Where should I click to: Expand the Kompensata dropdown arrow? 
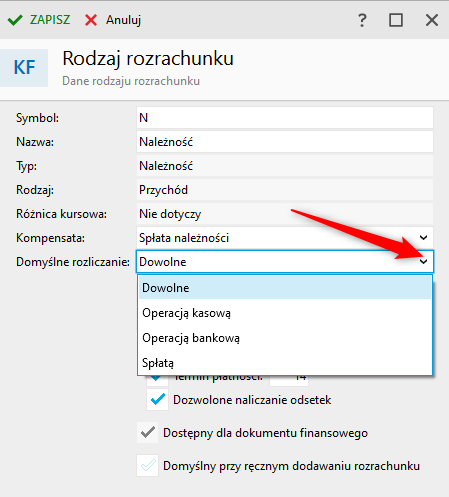coord(423,238)
